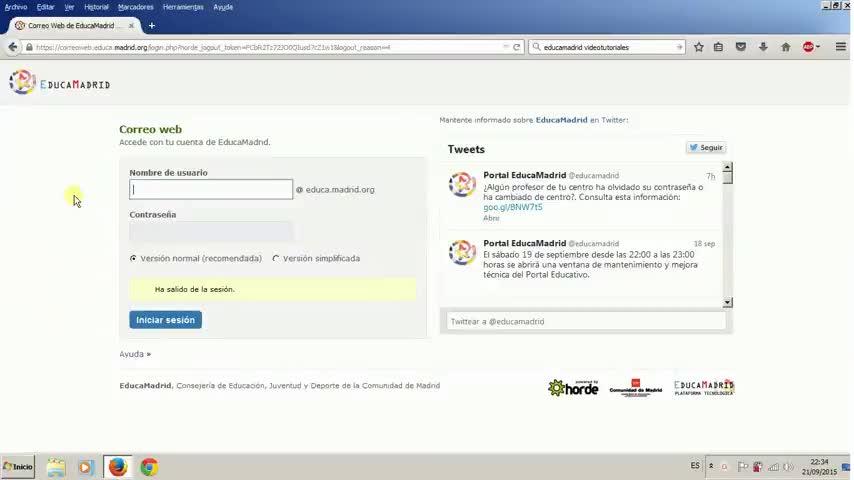This screenshot has height=480, width=854.
Task: Open Firefox from the taskbar
Action: [118, 467]
